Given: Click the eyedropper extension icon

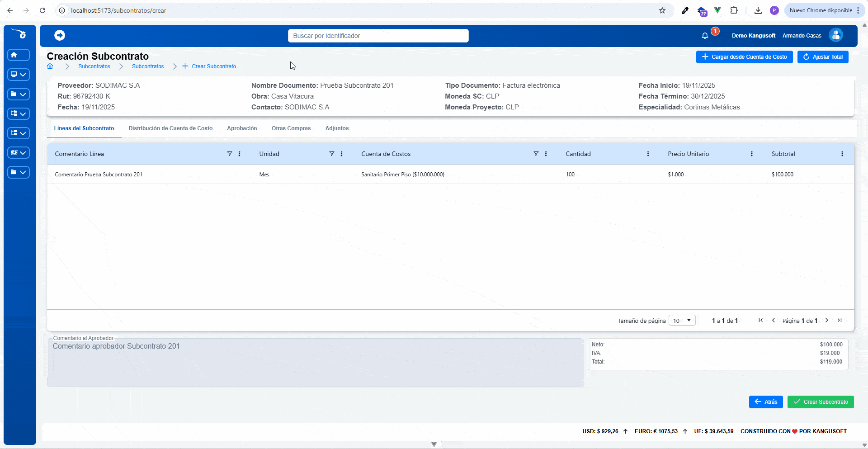Looking at the screenshot, I should pyautogui.click(x=685, y=10).
